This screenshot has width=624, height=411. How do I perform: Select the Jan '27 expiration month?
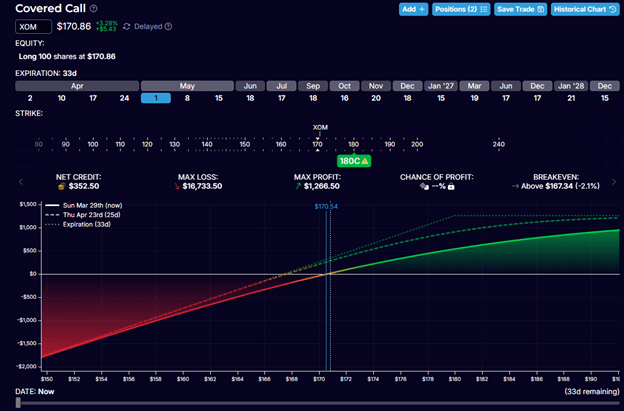(x=441, y=86)
